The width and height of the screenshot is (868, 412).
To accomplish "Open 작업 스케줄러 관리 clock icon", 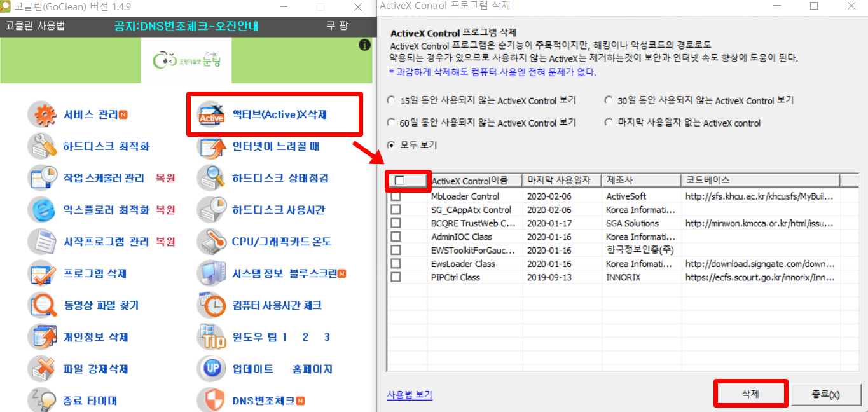I will point(43,178).
